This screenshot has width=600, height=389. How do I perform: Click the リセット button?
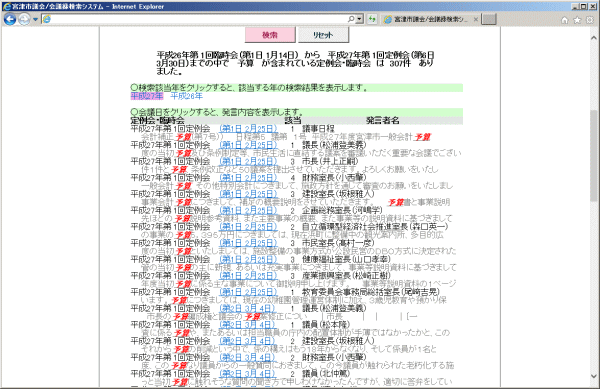coord(323,35)
